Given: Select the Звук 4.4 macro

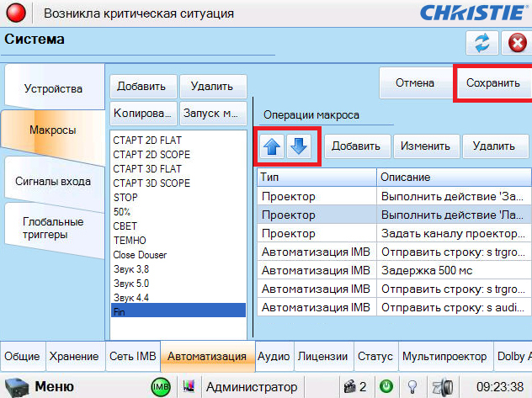Looking at the screenshot, I should tap(178, 298).
